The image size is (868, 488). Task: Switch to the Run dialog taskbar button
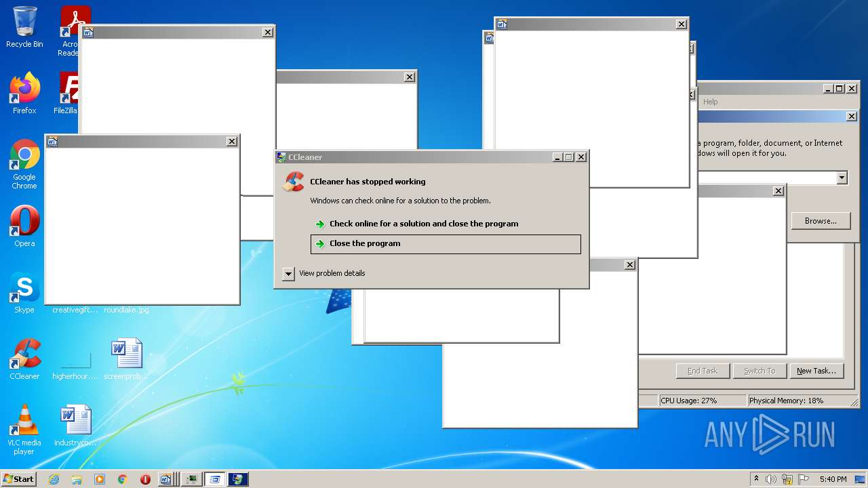(215, 479)
